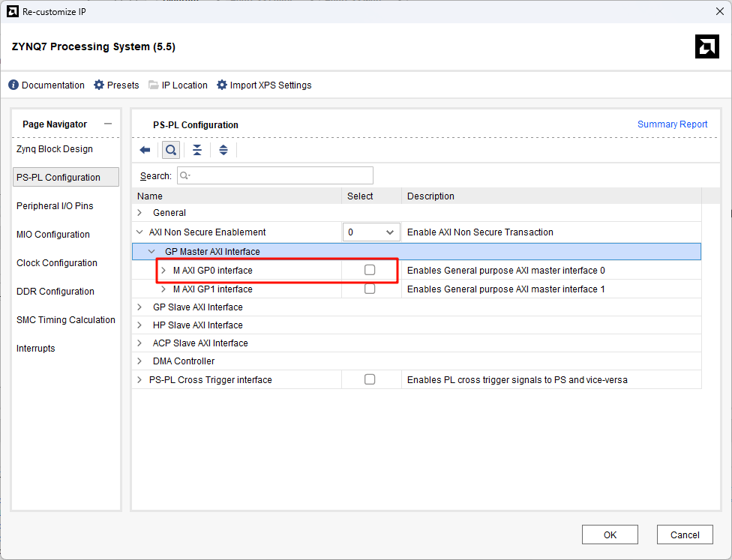Expand the General tree node
This screenshot has height=560, width=732.
(139, 213)
